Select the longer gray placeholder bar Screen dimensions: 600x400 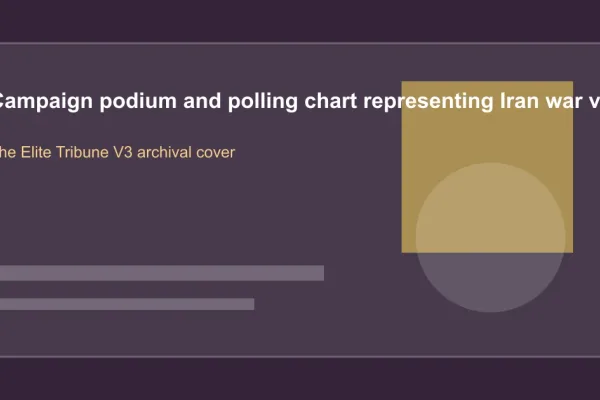[162, 273]
